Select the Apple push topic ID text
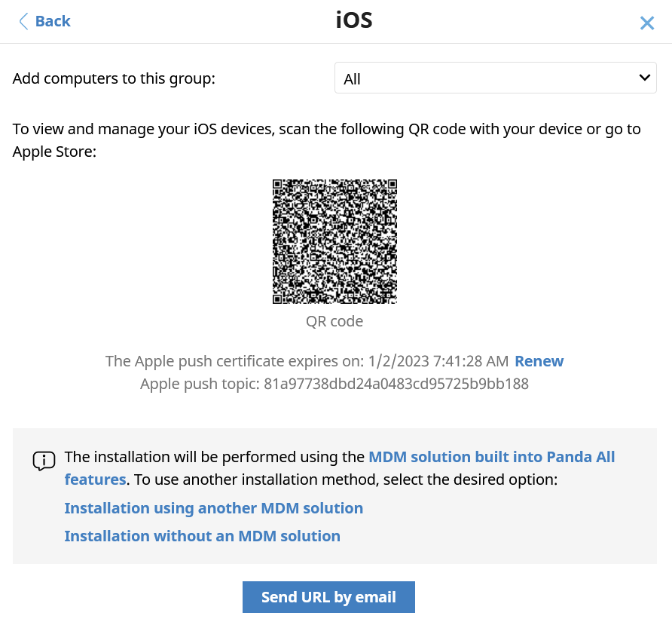Screen dimensions: 672x625 (x=396, y=384)
